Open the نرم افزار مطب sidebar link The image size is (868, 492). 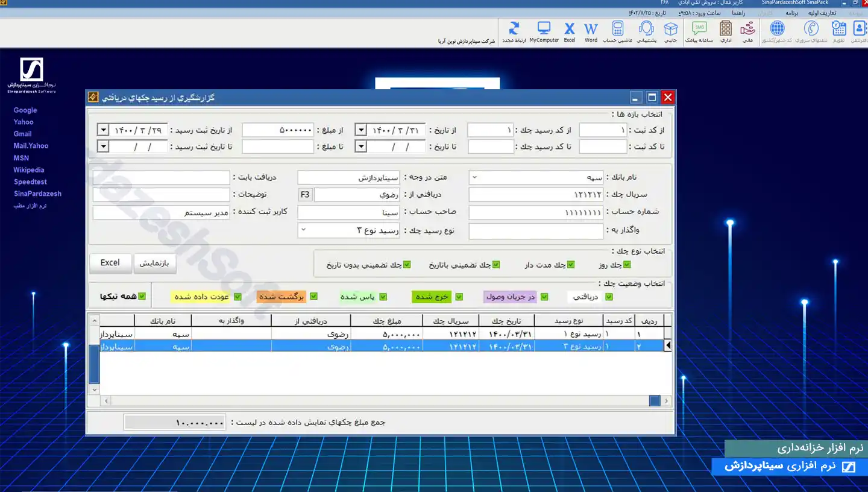[x=30, y=206]
